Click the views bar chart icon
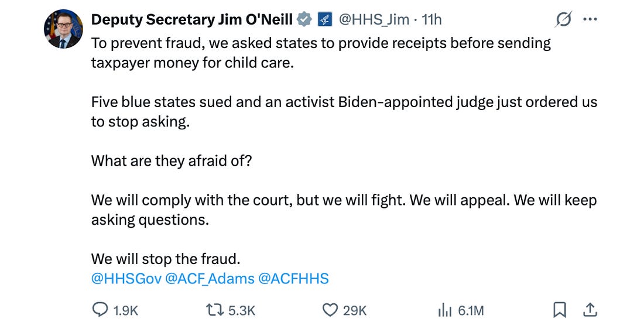 446,310
